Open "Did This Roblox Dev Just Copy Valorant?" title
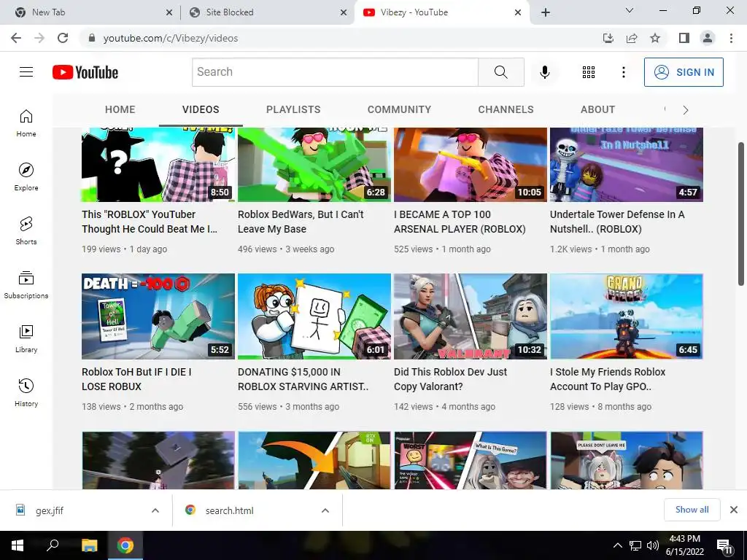This screenshot has height=560, width=747. [451, 379]
